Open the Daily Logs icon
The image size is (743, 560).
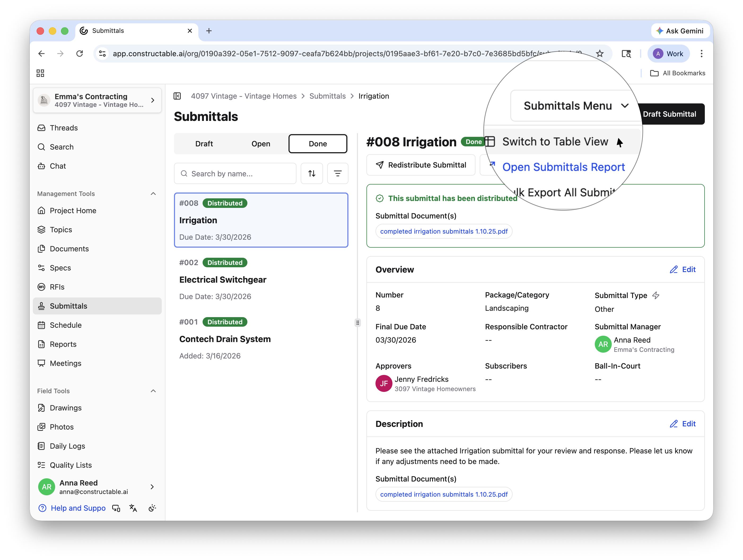coord(41,446)
